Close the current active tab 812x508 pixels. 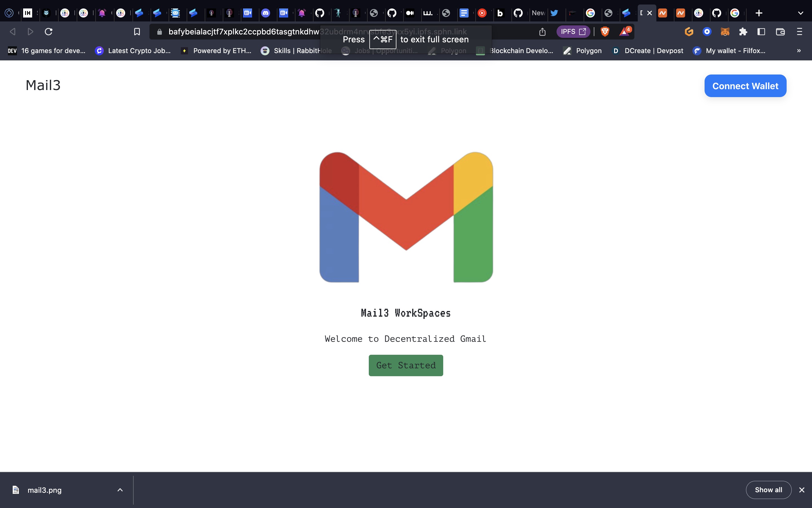pyautogui.click(x=650, y=13)
